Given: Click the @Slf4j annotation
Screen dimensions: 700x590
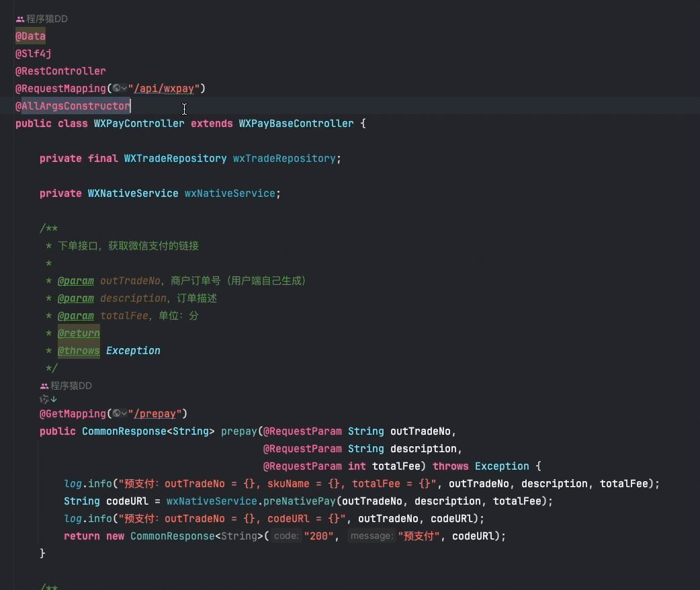Looking at the screenshot, I should 34,54.
